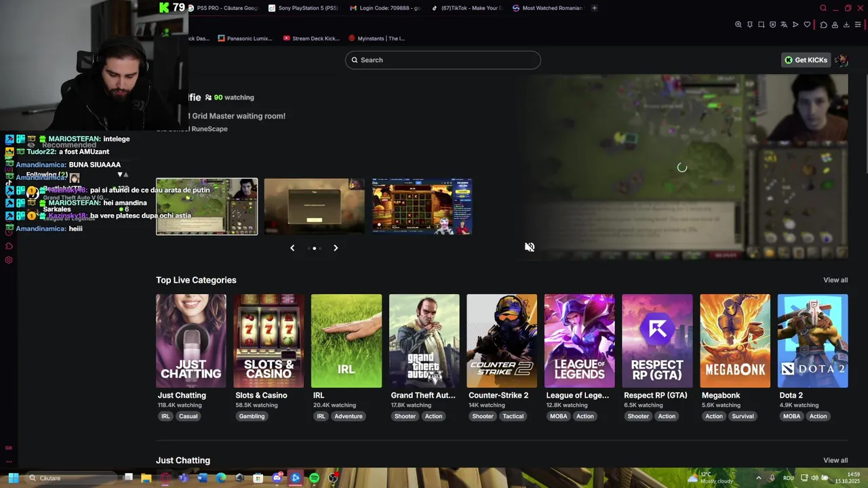The image size is (868, 488).
Task: Switch to TikTok Make Your Day tab
Action: (467, 8)
